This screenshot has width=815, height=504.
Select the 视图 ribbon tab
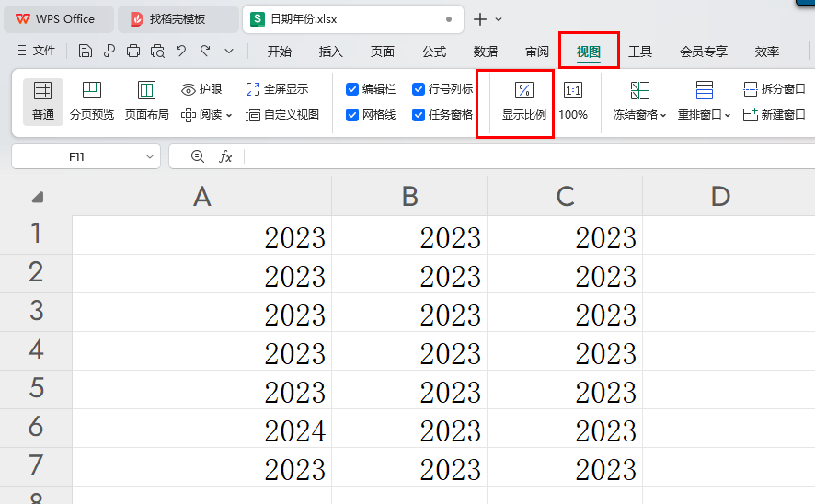pyautogui.click(x=589, y=52)
